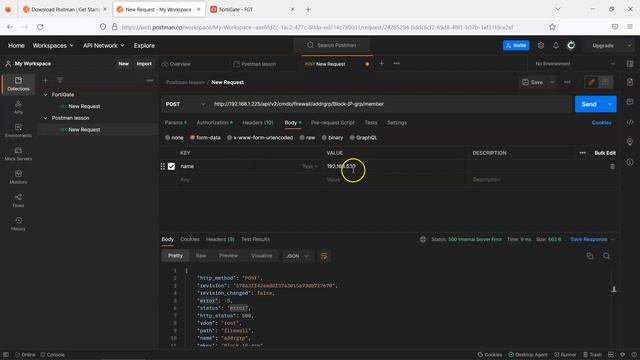The width and height of the screenshot is (640, 360).
Task: Select the form-data body type
Action: 205,138
